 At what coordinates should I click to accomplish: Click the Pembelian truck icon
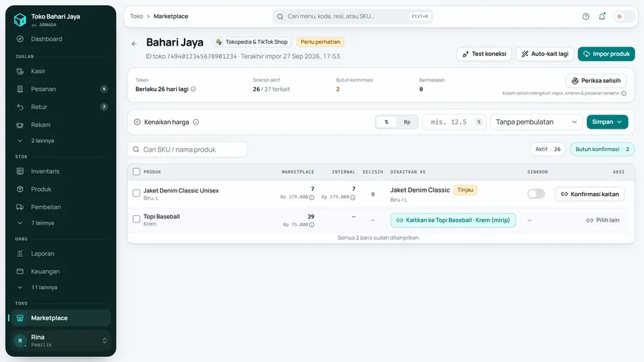20,207
